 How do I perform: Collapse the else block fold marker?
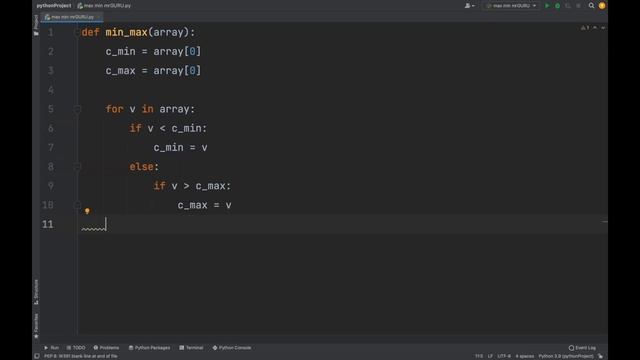pyautogui.click(x=77, y=167)
